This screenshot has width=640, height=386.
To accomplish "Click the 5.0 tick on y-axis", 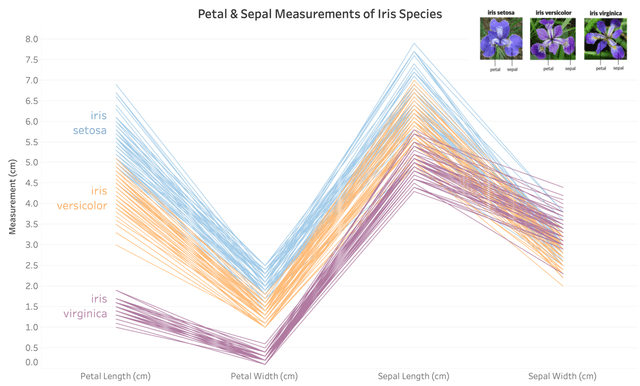I will tap(31, 162).
